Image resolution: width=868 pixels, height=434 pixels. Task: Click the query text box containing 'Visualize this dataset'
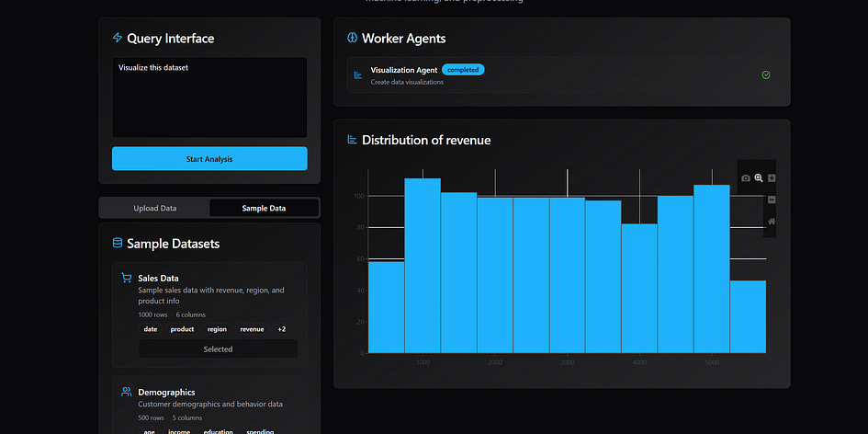[209, 97]
